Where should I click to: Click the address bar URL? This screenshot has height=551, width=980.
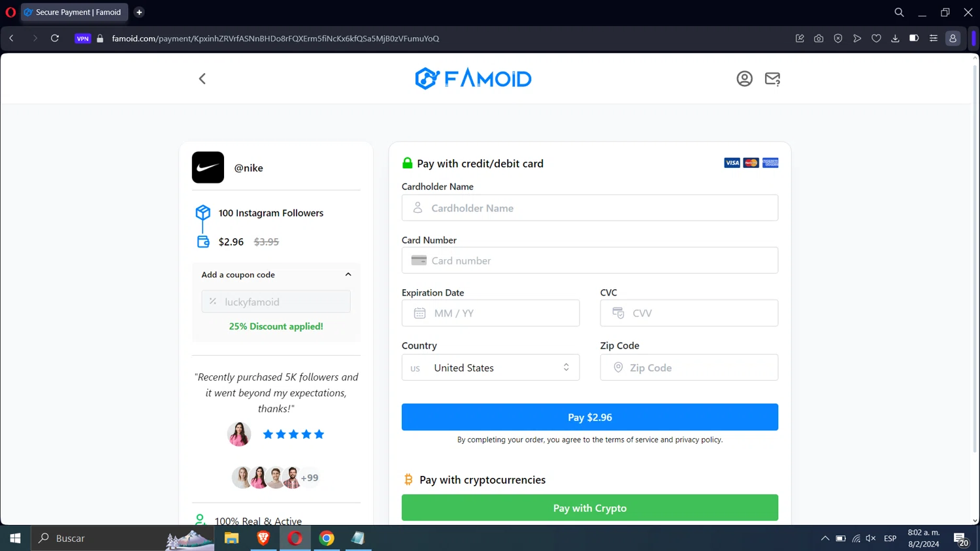[275, 39]
